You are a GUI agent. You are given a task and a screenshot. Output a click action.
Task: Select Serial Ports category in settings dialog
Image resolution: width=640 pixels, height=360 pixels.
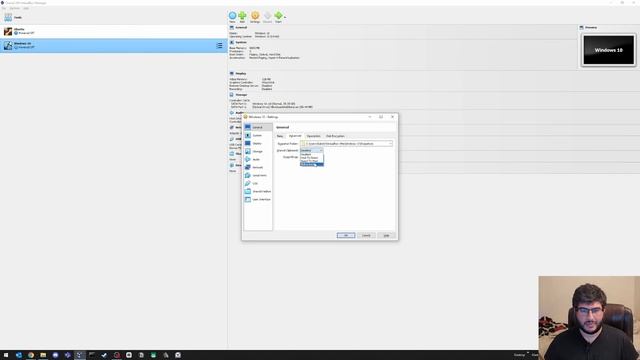click(258, 176)
